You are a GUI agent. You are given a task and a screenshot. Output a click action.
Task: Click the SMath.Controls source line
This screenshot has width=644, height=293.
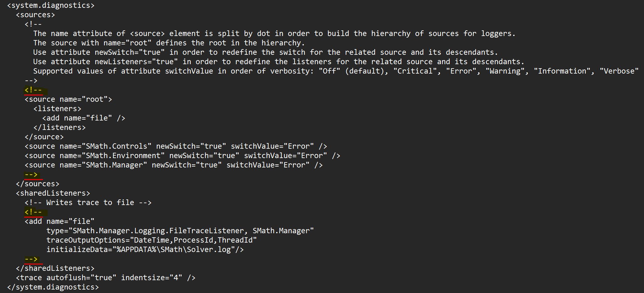pos(176,146)
